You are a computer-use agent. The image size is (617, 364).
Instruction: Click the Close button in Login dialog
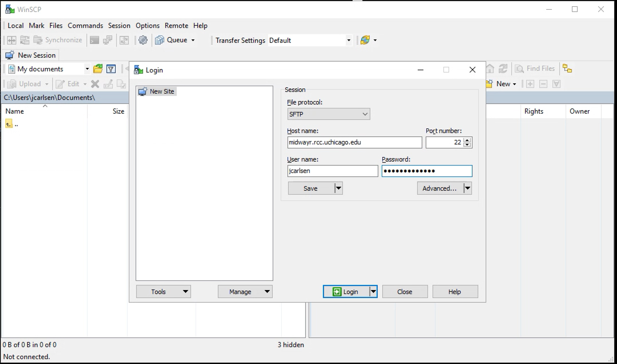click(405, 291)
